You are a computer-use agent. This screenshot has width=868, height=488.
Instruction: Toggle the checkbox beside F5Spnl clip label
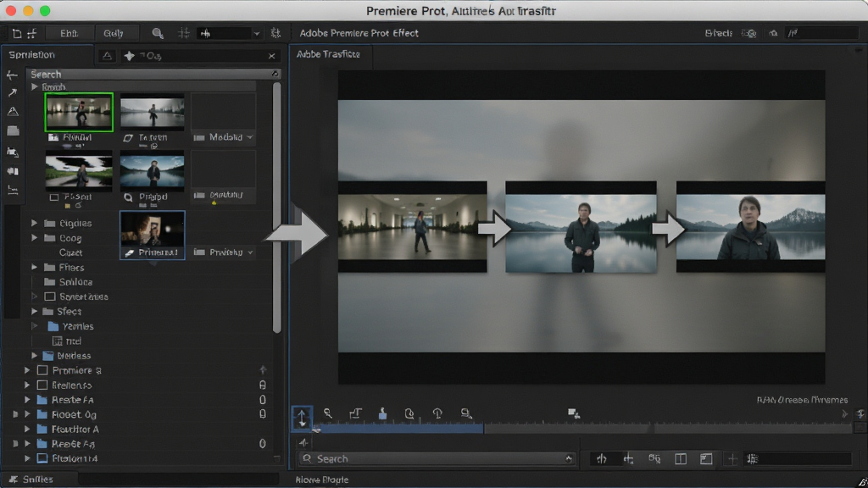[x=54, y=197]
